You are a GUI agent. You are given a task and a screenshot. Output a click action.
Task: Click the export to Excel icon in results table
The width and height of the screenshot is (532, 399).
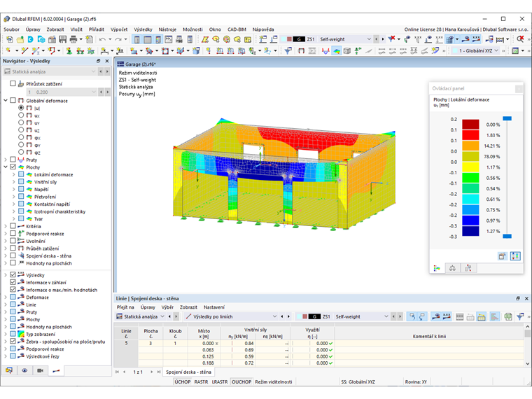pyautogui.click(x=508, y=316)
